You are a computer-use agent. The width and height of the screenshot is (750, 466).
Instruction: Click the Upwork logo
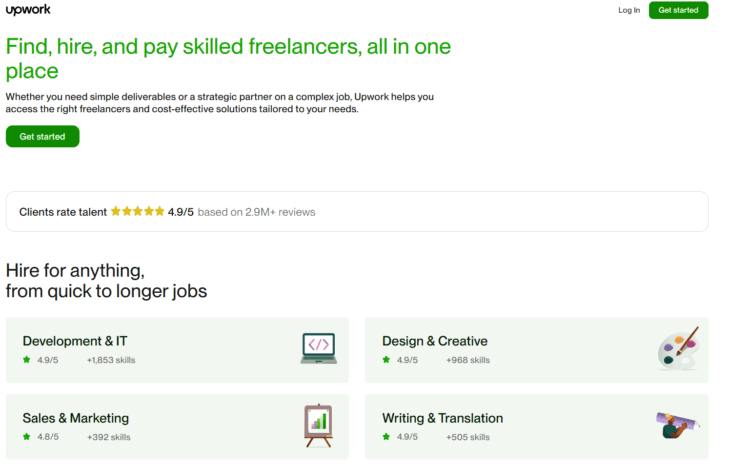[28, 10]
